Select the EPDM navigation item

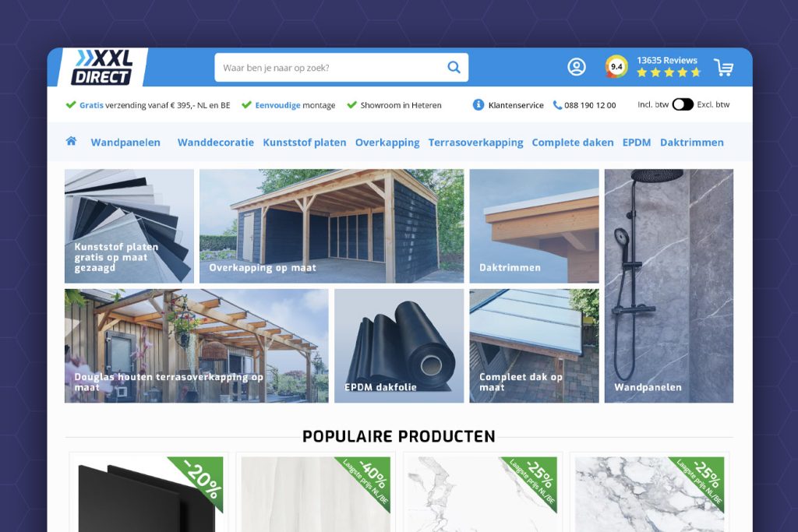click(x=636, y=143)
